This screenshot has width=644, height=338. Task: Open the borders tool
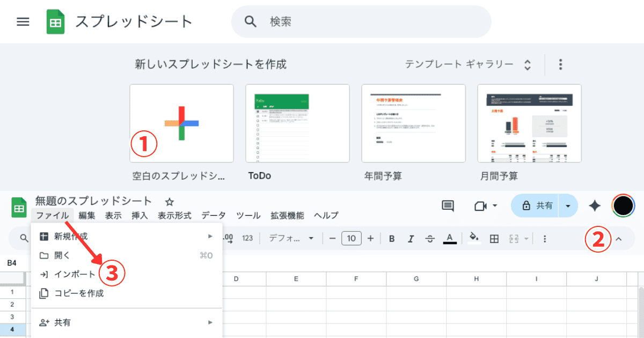point(495,239)
